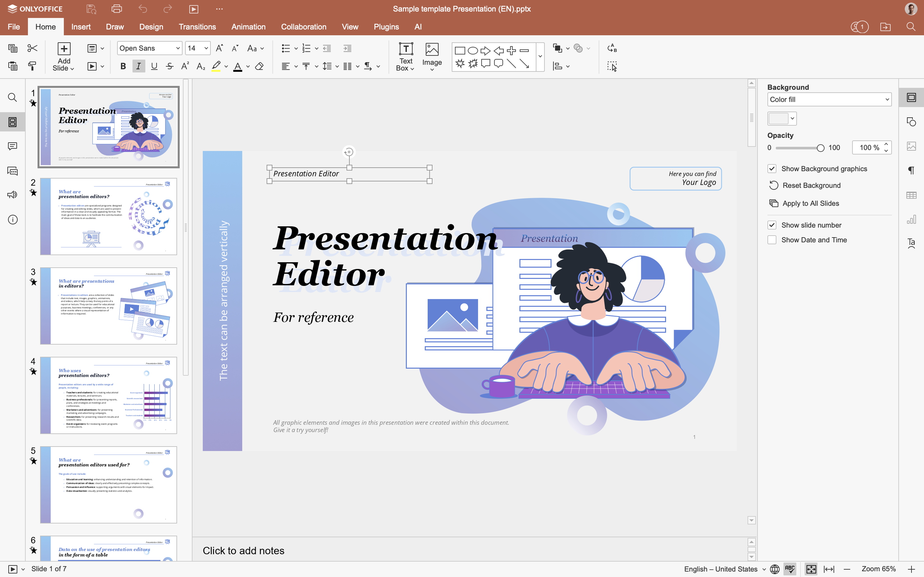Insert an ellipse shape from gallery
Screen dimensions: 924x577
473,50
